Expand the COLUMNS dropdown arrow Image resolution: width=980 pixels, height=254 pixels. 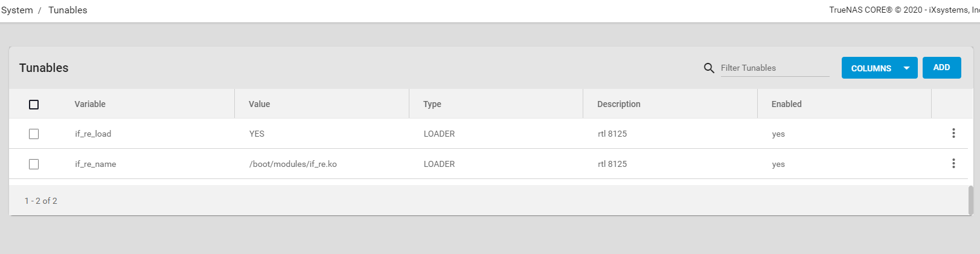(x=906, y=68)
